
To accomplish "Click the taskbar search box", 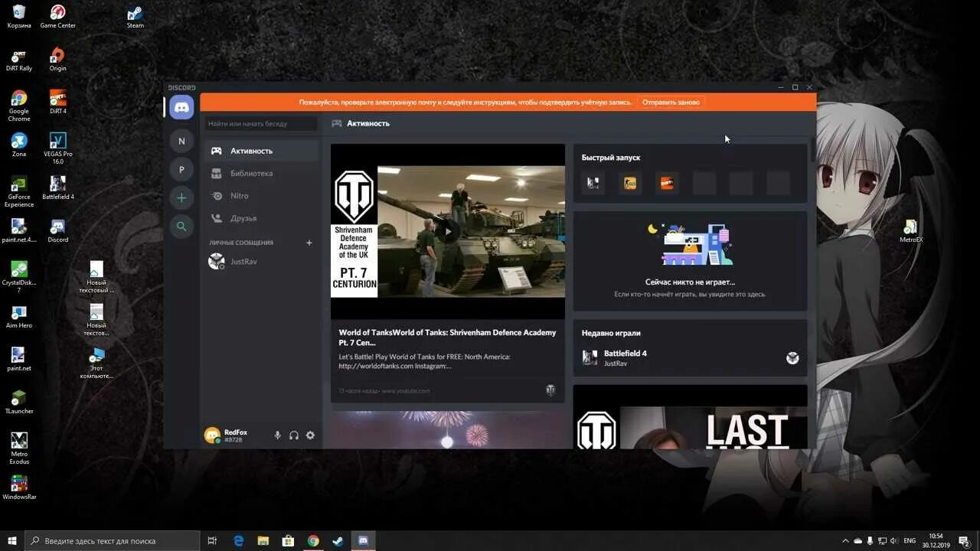I will [x=113, y=540].
